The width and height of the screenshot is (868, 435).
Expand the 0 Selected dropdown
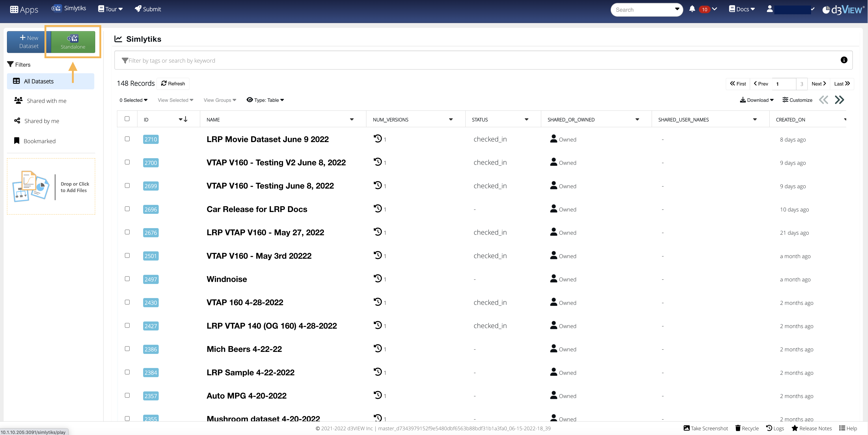133,100
